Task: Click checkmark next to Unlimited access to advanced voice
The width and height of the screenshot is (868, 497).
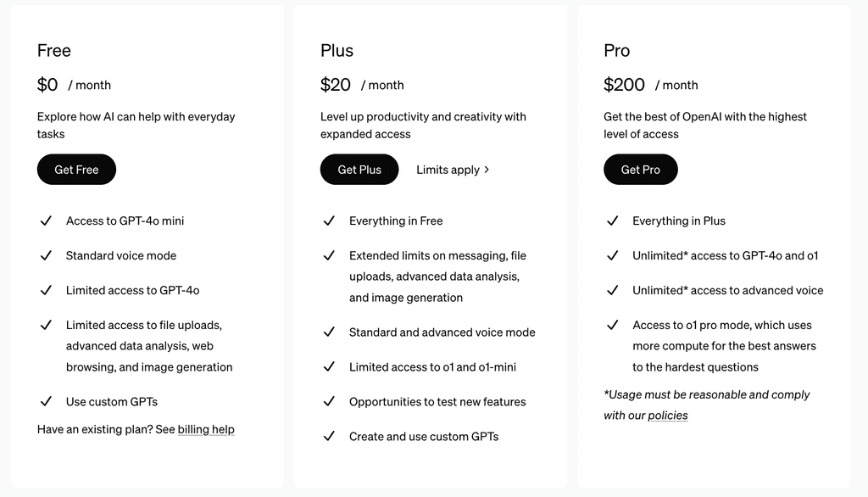Action: pyautogui.click(x=613, y=290)
